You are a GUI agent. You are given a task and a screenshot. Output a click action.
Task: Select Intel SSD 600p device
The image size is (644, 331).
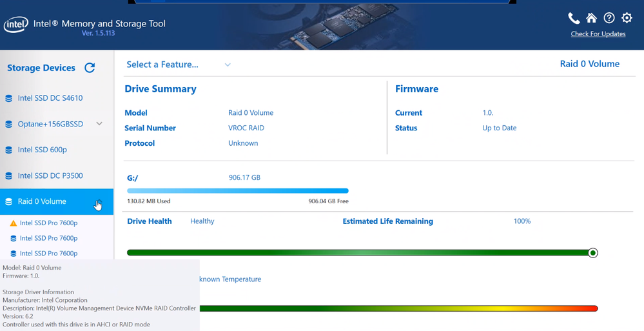[x=57, y=150]
